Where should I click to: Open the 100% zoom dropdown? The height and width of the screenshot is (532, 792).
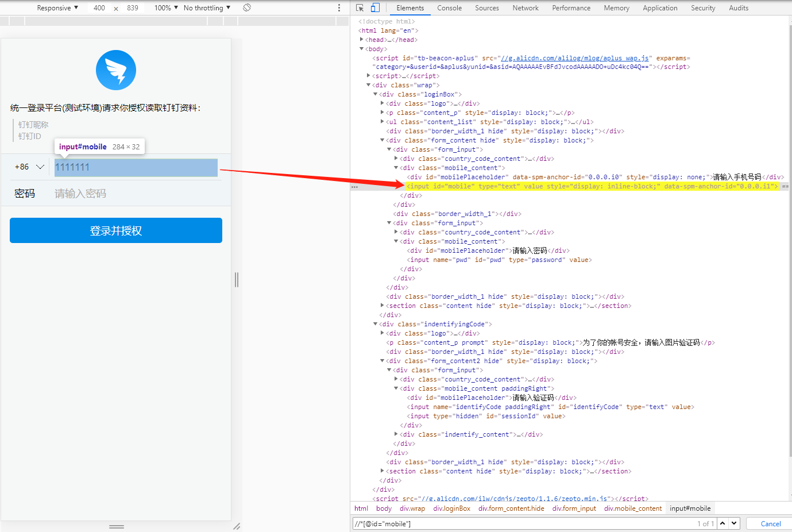[x=166, y=8]
